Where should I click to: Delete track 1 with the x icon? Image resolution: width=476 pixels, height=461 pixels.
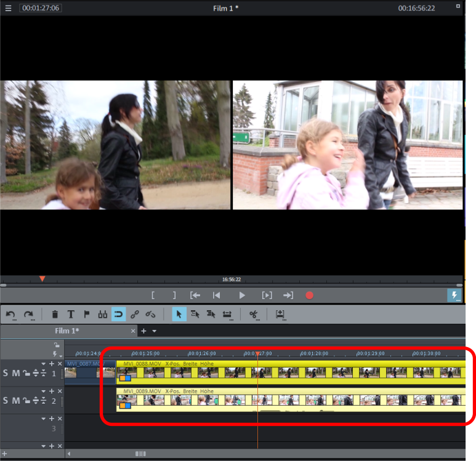pyautogui.click(x=60, y=364)
